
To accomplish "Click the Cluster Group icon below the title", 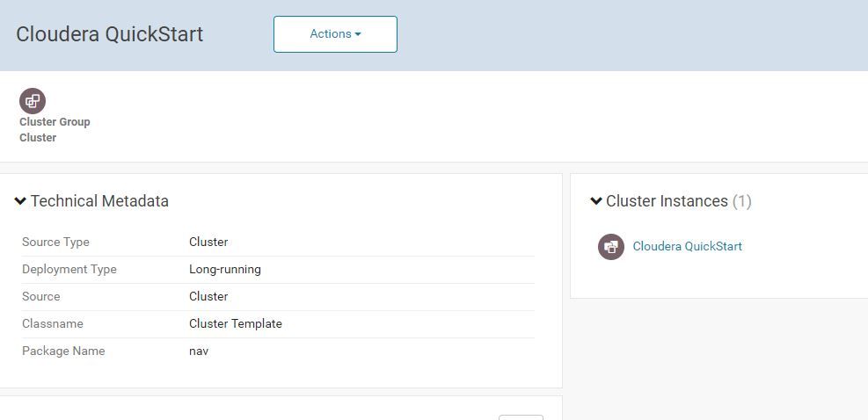I will 33,101.
